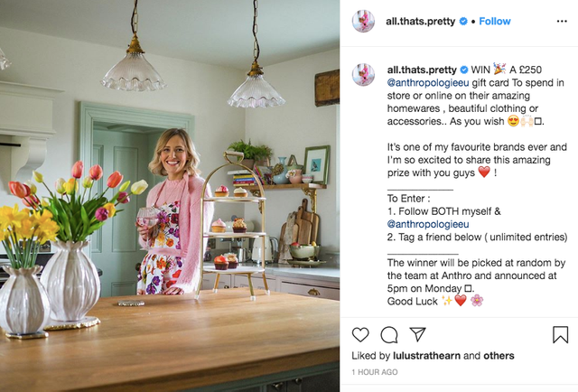Click verified badge in caption username

[464, 70]
